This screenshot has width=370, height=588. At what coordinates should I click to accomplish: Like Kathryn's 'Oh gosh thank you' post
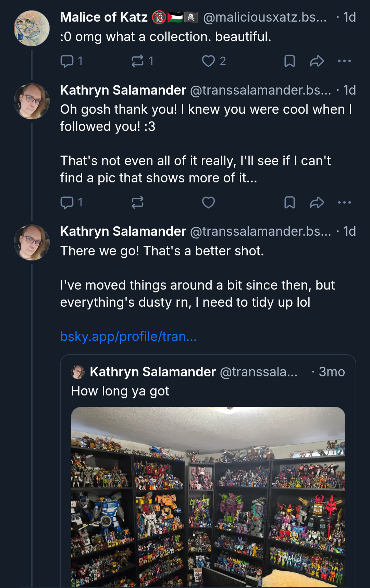(x=208, y=203)
